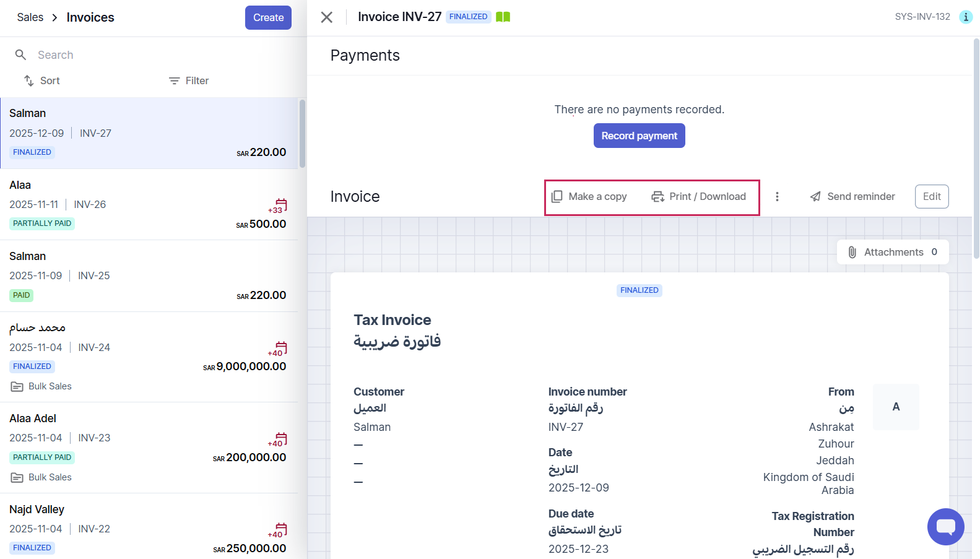Click the search magnifier icon

(x=20, y=55)
